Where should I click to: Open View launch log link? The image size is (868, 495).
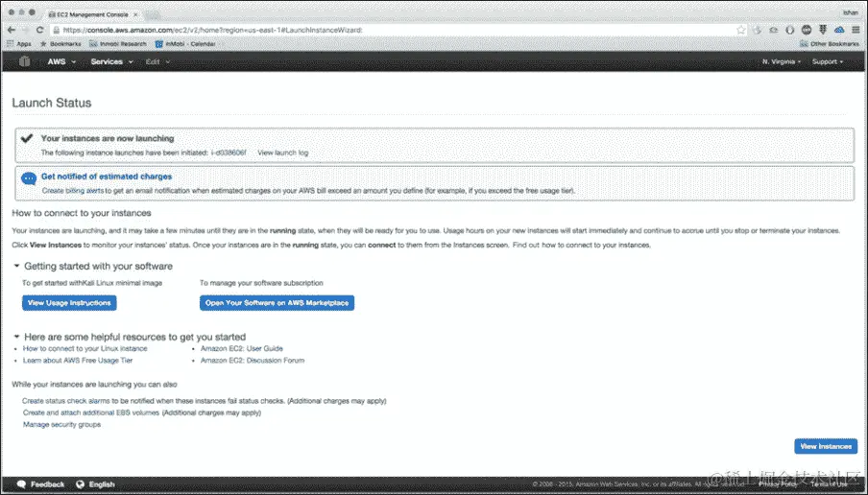283,153
